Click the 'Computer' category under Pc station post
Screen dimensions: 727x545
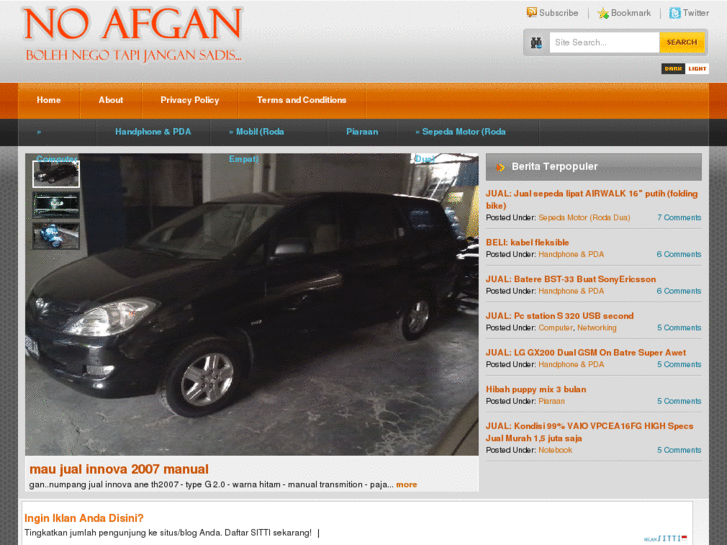(x=555, y=327)
